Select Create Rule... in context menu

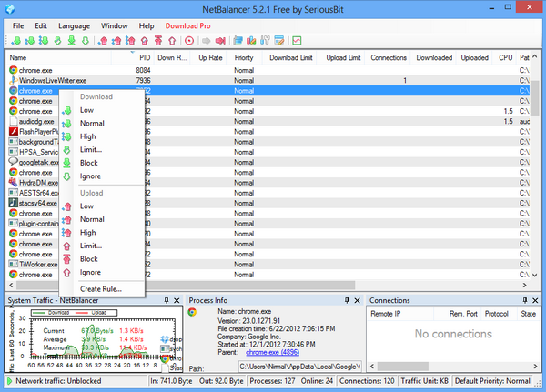pos(102,289)
